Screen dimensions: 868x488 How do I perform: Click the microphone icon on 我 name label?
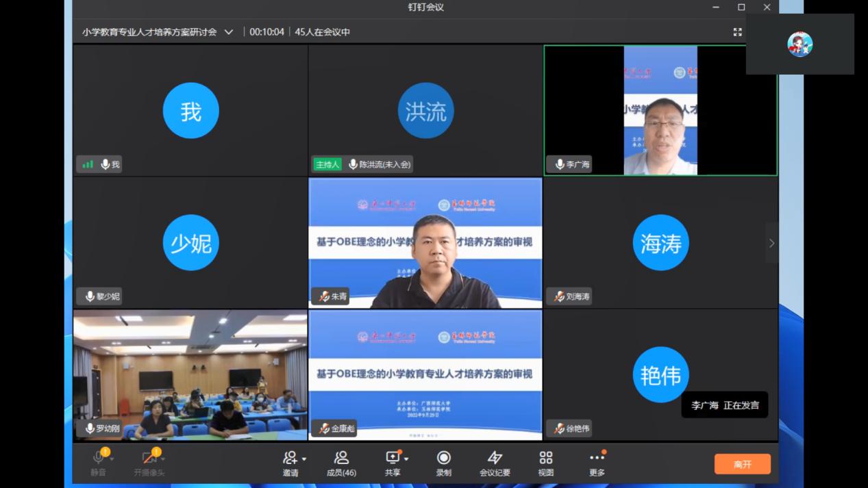point(106,164)
